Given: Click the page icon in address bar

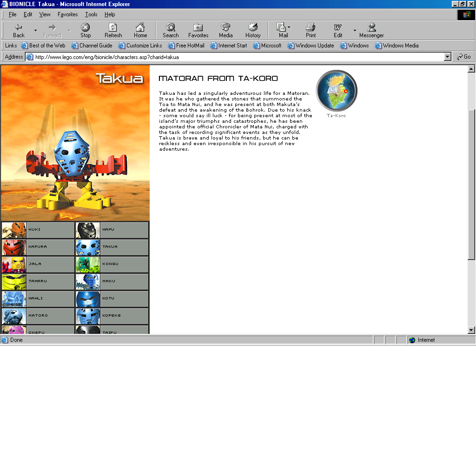Looking at the screenshot, I should 30,57.
